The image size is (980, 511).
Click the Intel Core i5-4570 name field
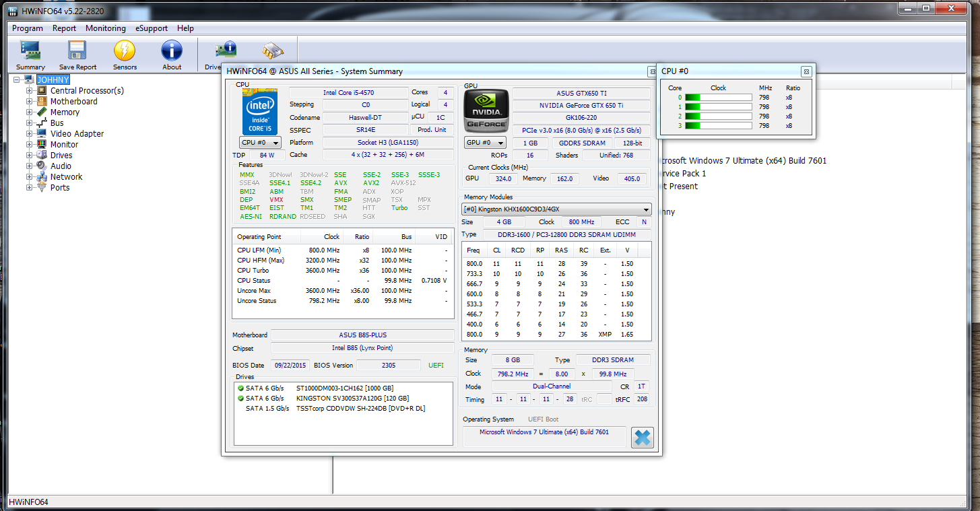[x=348, y=92]
